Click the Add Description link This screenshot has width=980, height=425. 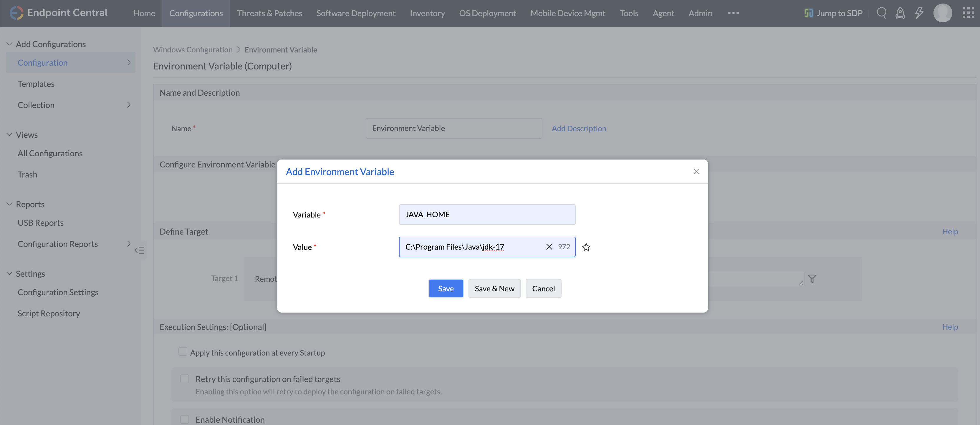[579, 129]
